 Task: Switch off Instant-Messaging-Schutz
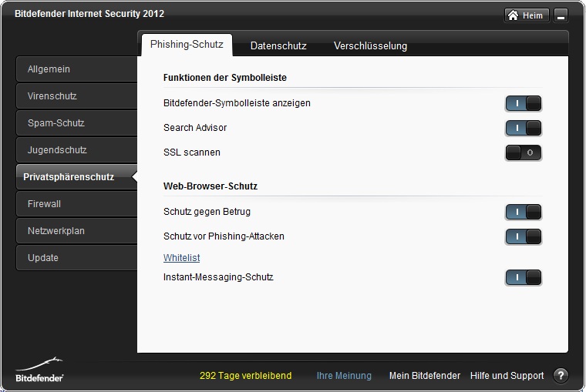coord(524,277)
